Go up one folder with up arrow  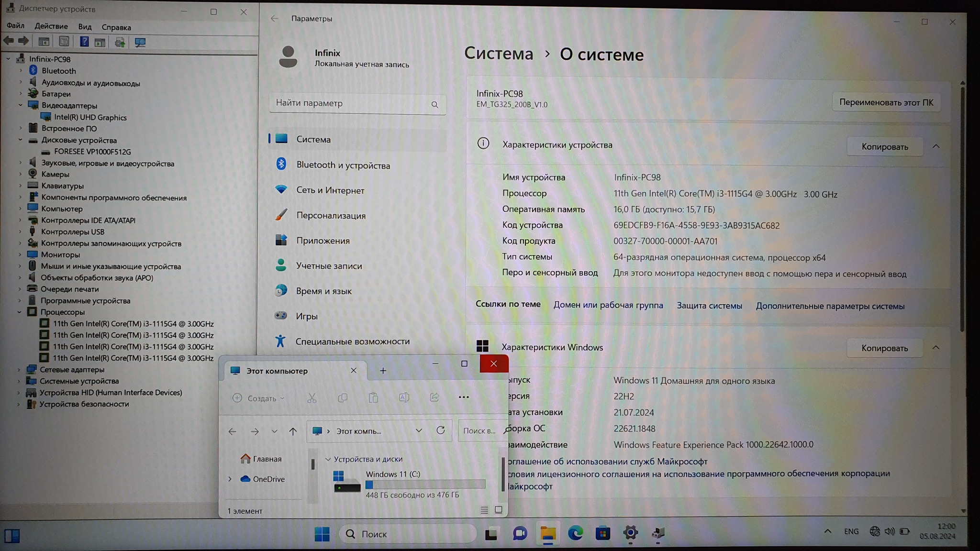point(293,431)
